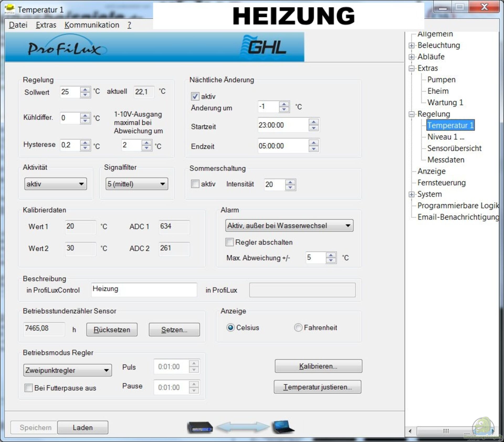This screenshot has width=504, height=442.
Task: Click the tree panel horizontal scrollbar
Action: coord(445,431)
